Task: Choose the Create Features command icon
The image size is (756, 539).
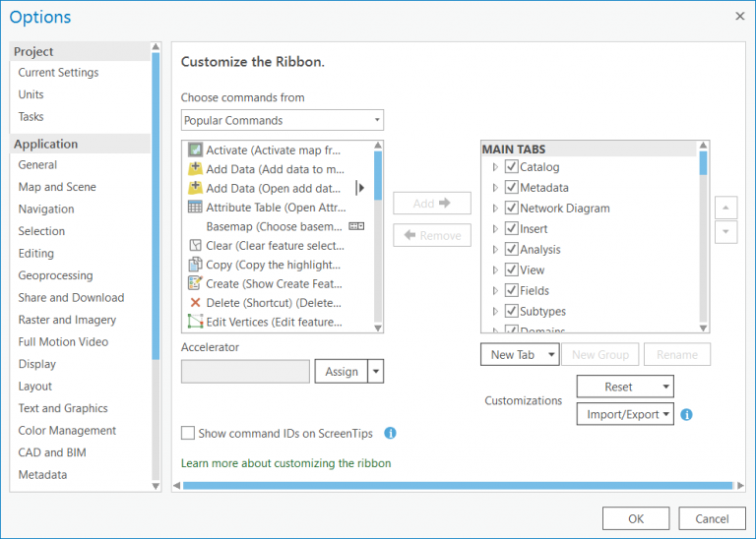Action: 195,283
